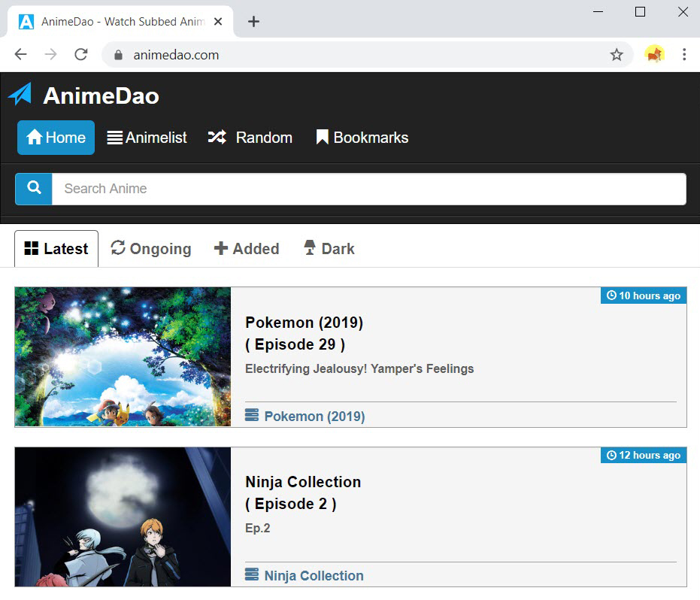Click 'Electrifying Jealousy! Yamper's Feelings' subtitle
The width and height of the screenshot is (700, 600).
pos(359,368)
